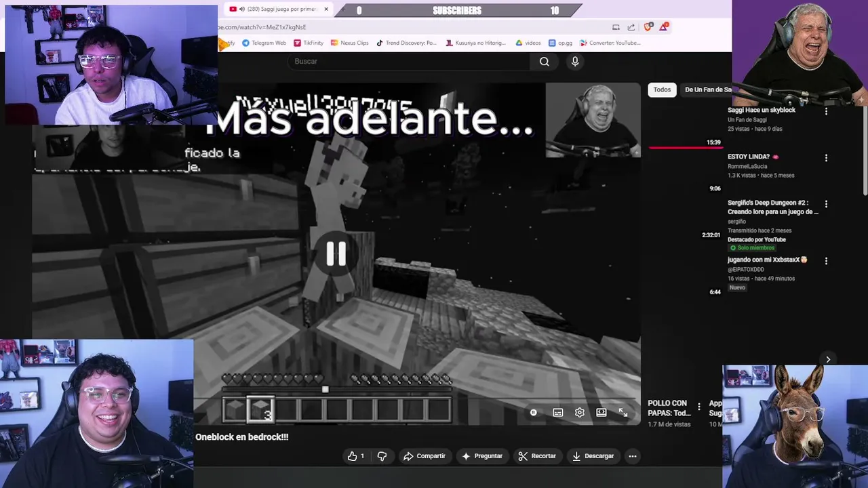Pause the video using center pause overlay
Image resolution: width=868 pixels, height=488 pixels.
tap(336, 254)
